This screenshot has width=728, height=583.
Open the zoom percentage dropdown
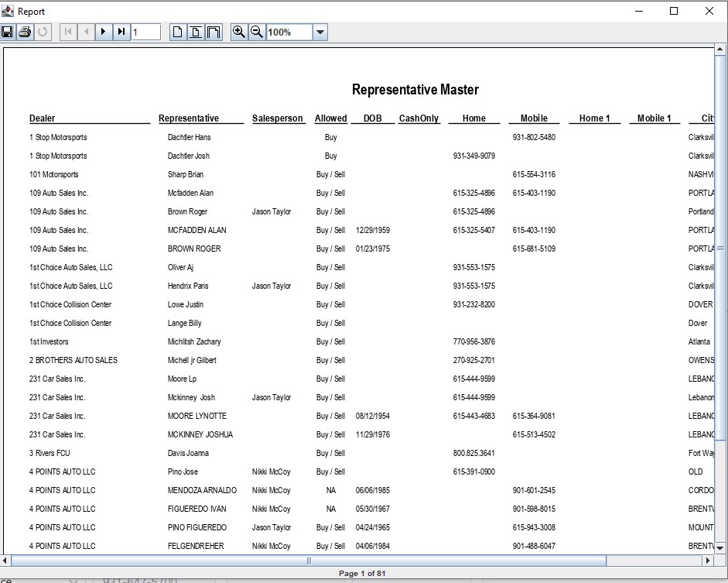(x=320, y=32)
